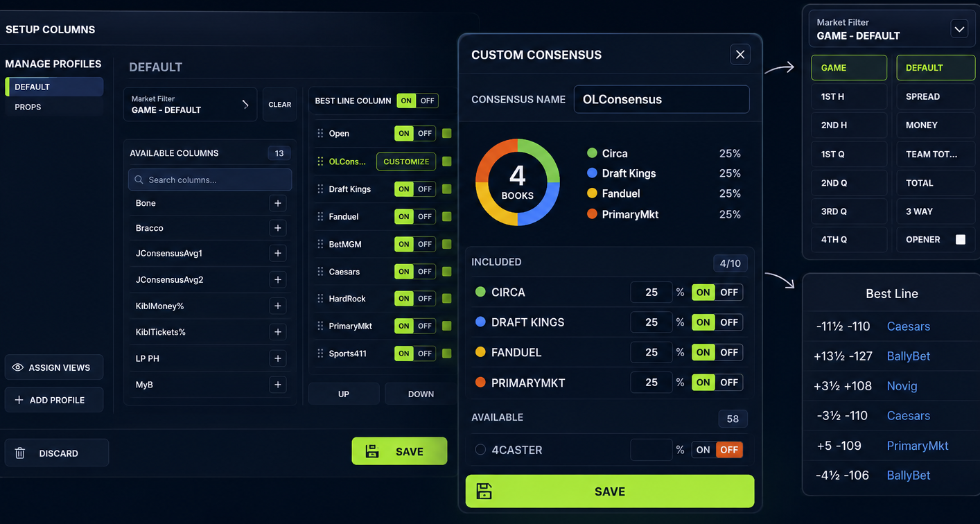Click the Sports411 row drag handle
980x524 pixels.
pyautogui.click(x=320, y=353)
